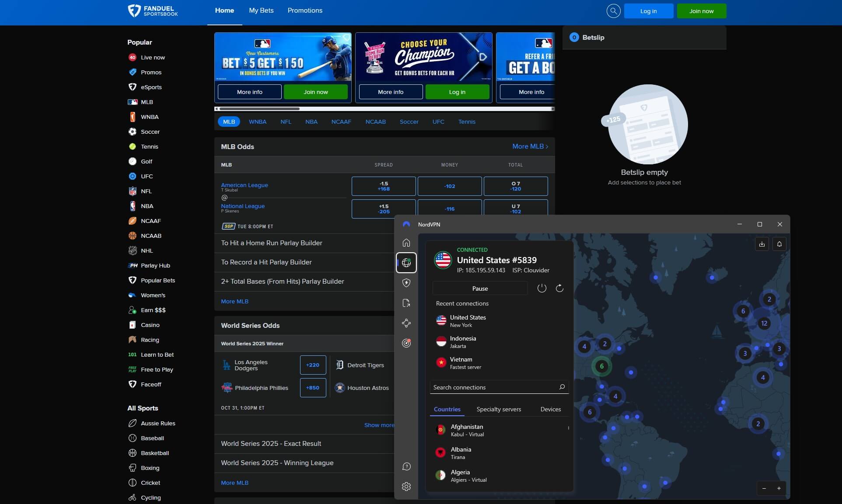This screenshot has height=504, width=842.
Task: Click NordVPN Pause button
Action: [480, 288]
